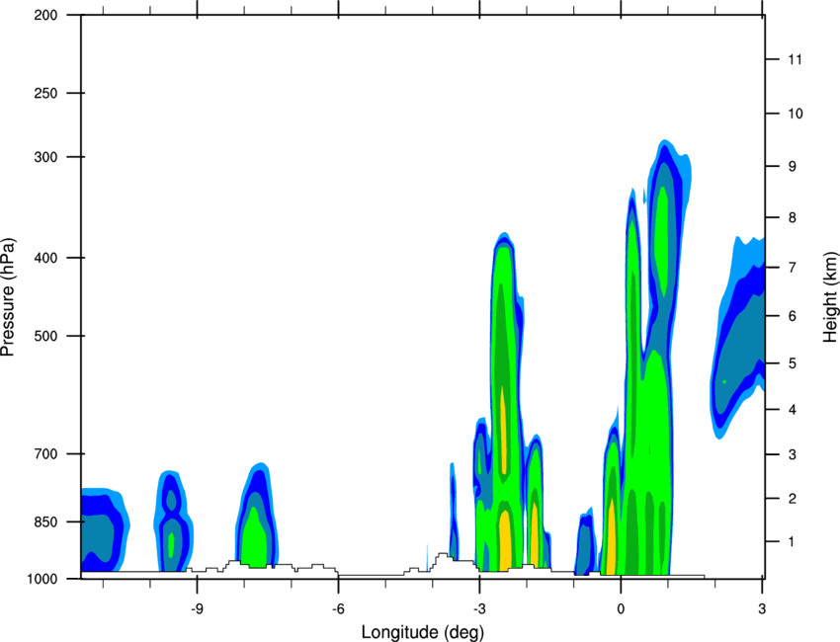Click the -9 longitude tick label
The image size is (840, 642).
[197, 609]
